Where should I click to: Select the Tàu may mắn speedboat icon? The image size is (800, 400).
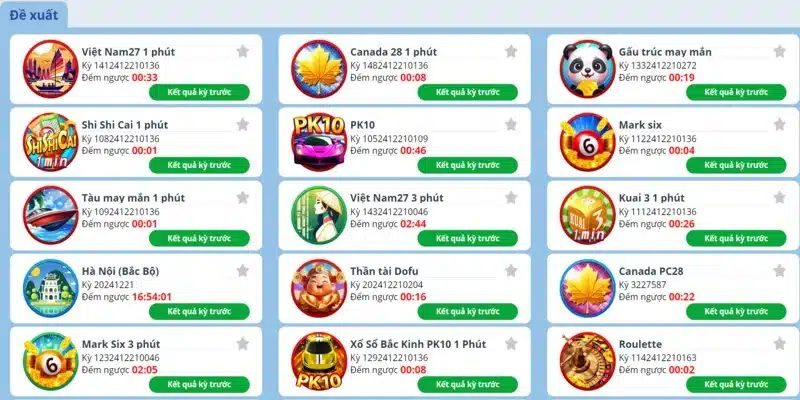(x=51, y=215)
